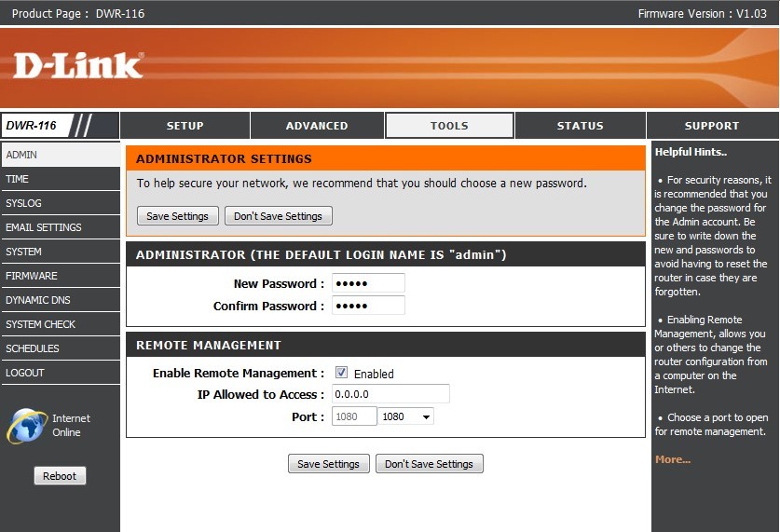Click the Enabled checkbox label
The height and width of the screenshot is (532, 780).
point(374,374)
